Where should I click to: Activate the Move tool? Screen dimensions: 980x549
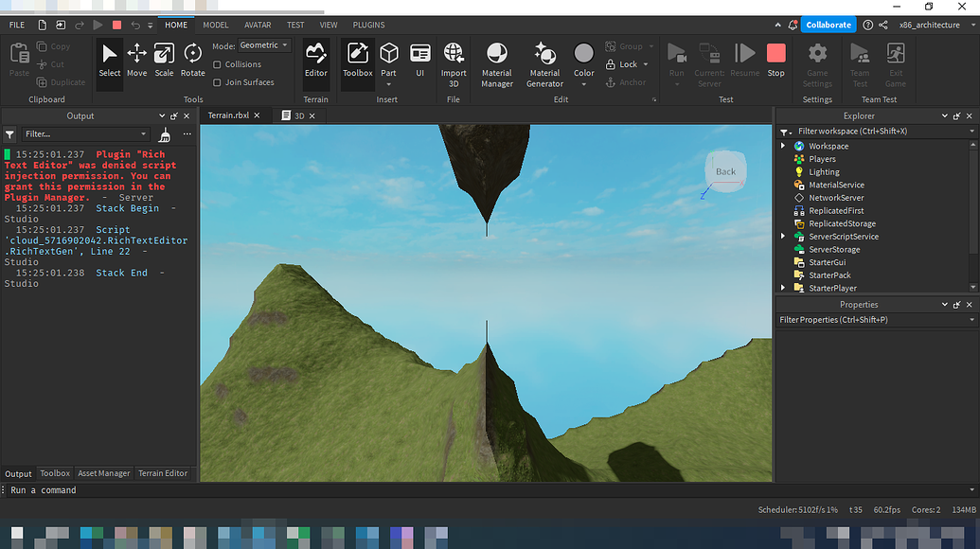[x=137, y=61]
